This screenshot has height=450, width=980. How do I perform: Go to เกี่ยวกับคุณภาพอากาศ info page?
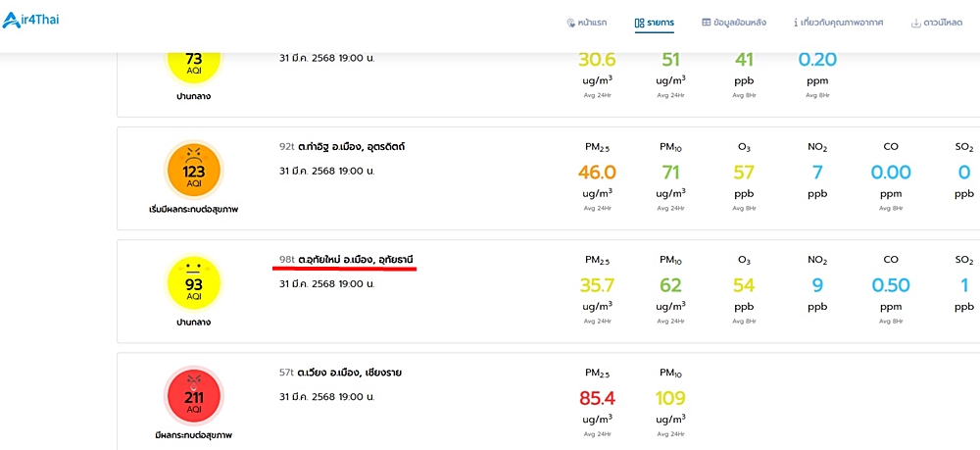838,23
